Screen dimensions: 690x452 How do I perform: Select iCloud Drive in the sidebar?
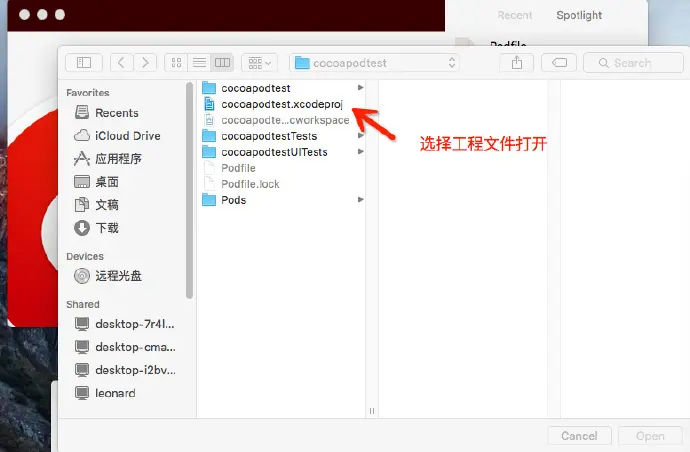tap(117, 136)
